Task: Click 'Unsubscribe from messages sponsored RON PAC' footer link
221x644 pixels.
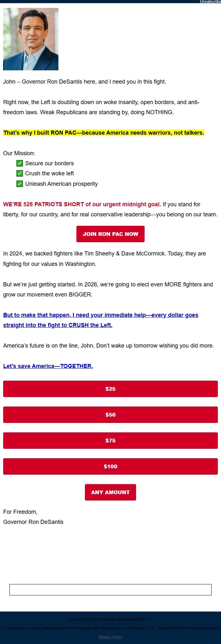Action: pos(110,619)
